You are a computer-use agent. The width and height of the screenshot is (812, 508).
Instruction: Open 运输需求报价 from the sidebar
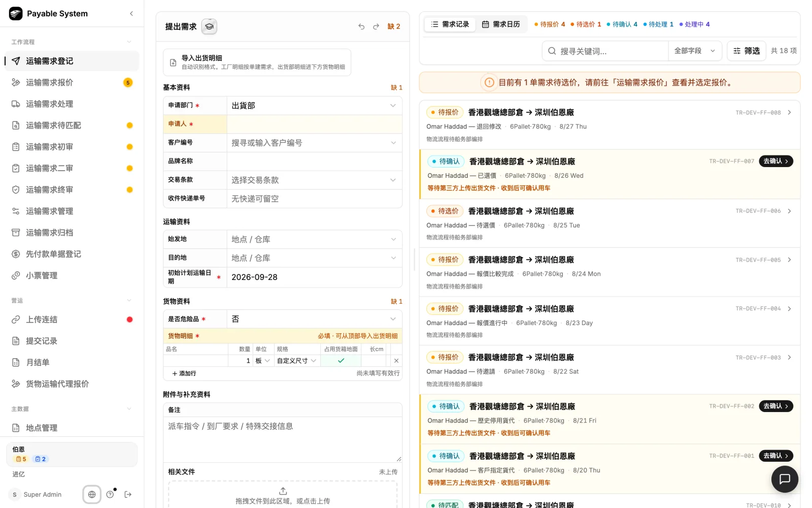click(72, 82)
